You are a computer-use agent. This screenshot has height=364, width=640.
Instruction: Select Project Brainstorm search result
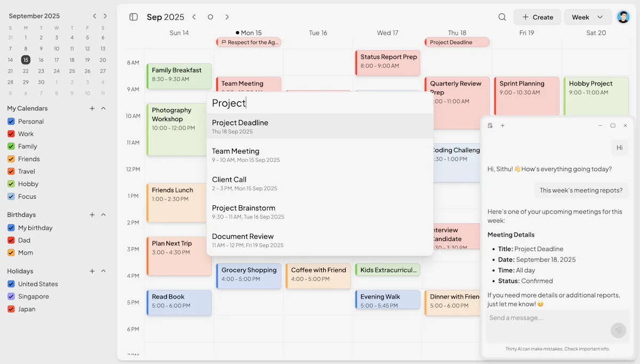320,212
